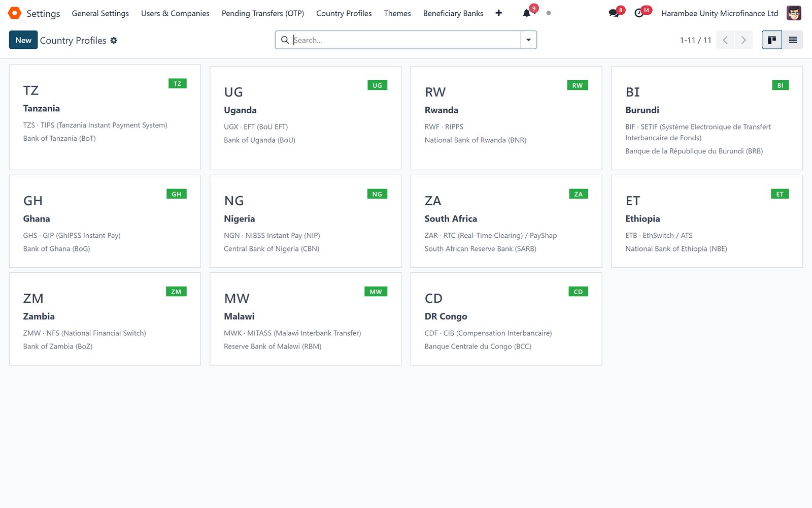Open Beneficiary Banks menu
Viewport: 812px width, 508px height.
(453, 13)
